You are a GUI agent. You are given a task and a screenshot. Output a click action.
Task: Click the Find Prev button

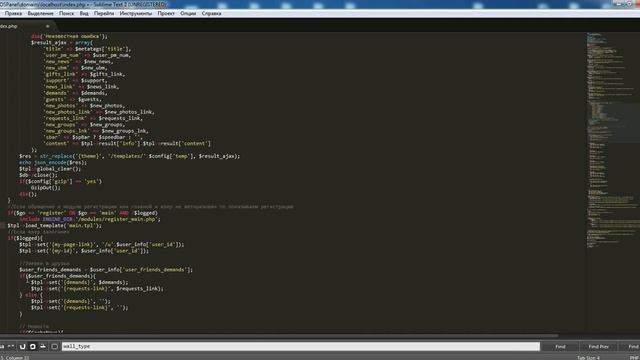(x=598, y=347)
